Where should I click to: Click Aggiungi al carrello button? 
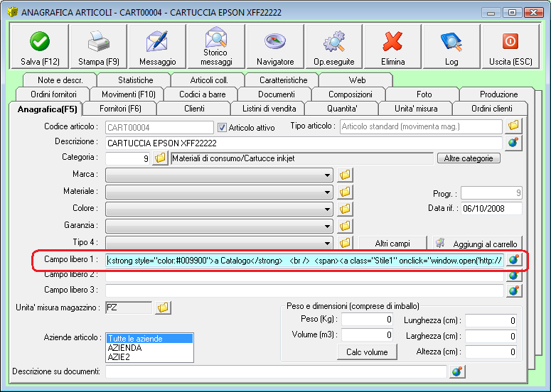(x=477, y=243)
